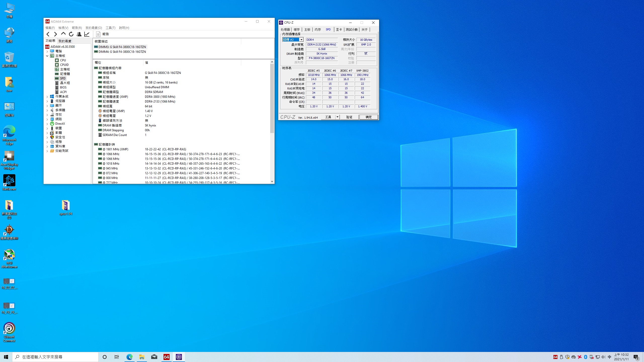Screen dimensions: 644x362
Task: Select the @ 1901 MHz (XMP) timing row
Action: click(x=167, y=149)
